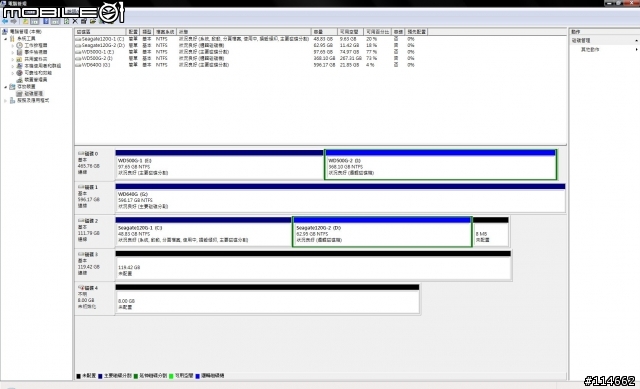The height and width of the screenshot is (389, 640).
Task: Sort by the Volume column header
Action: point(100,32)
